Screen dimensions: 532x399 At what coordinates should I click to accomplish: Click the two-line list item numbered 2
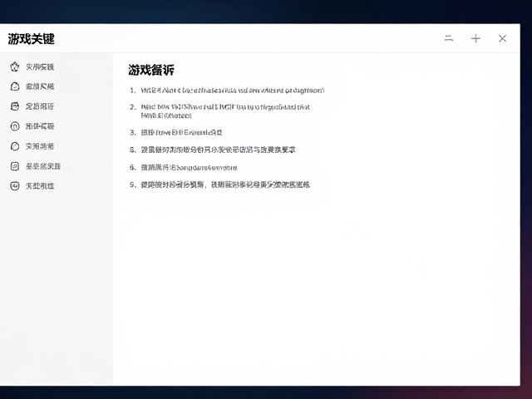pos(219,111)
